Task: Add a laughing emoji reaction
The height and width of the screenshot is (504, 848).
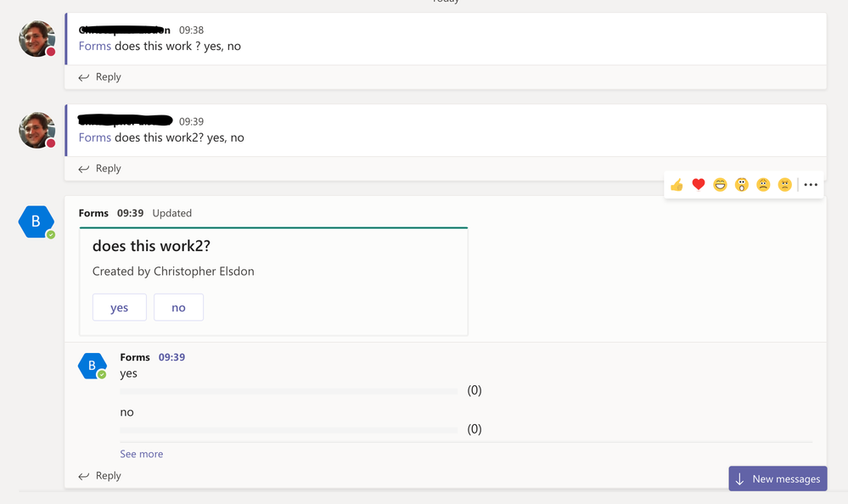Action: (720, 184)
